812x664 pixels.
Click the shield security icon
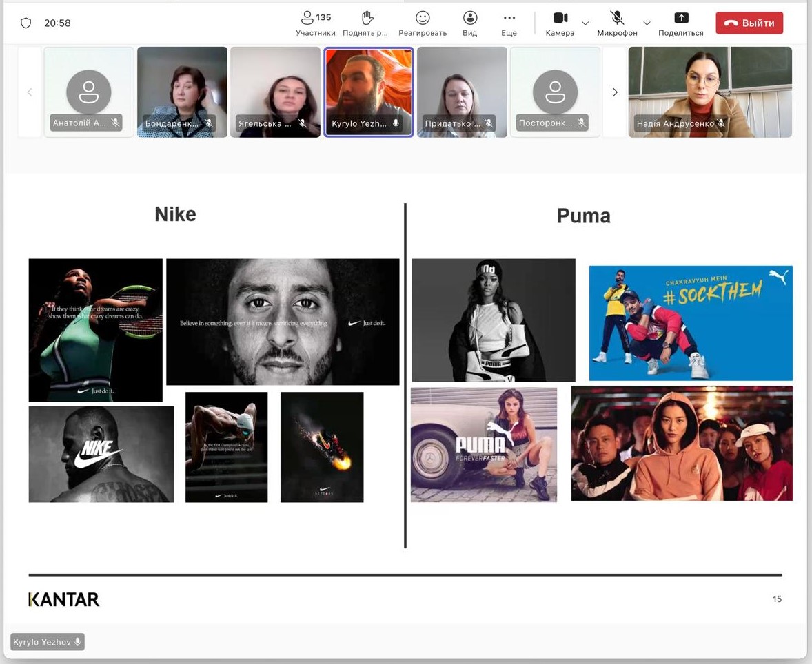point(26,23)
